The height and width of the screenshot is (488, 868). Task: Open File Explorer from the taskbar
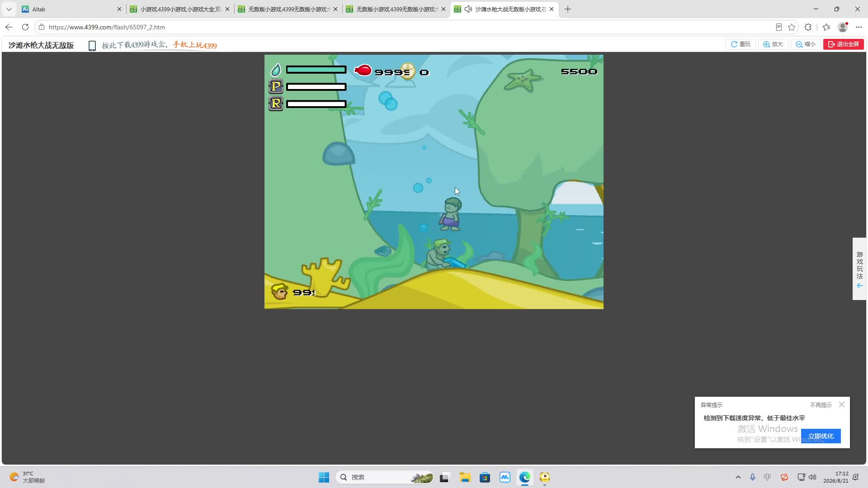[465, 477]
